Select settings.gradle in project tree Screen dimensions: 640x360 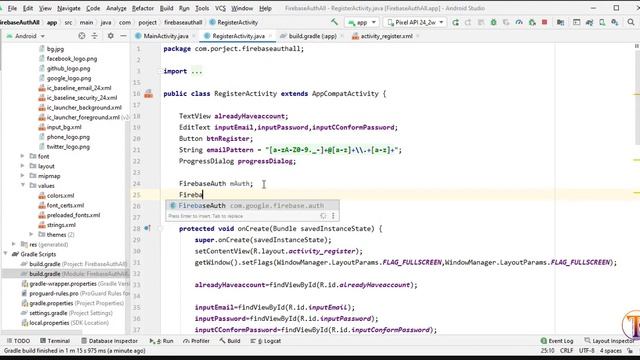click(x=67, y=313)
